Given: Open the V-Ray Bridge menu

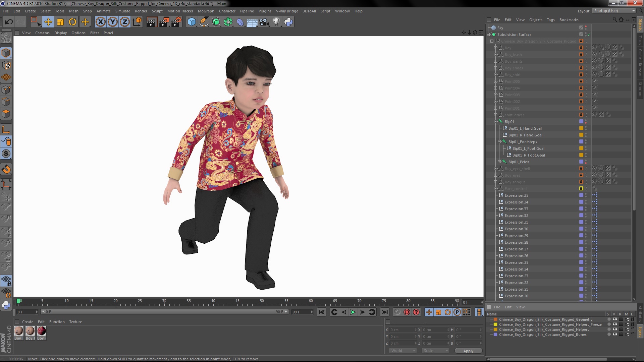Looking at the screenshot, I should click(287, 11).
